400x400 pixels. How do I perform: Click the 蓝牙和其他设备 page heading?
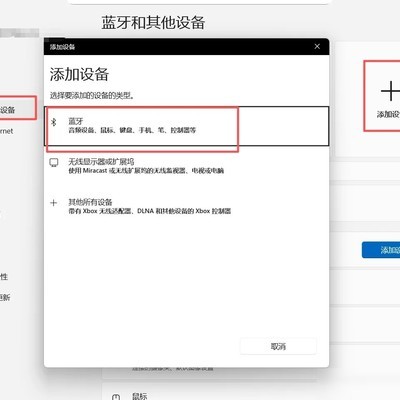coord(153,23)
